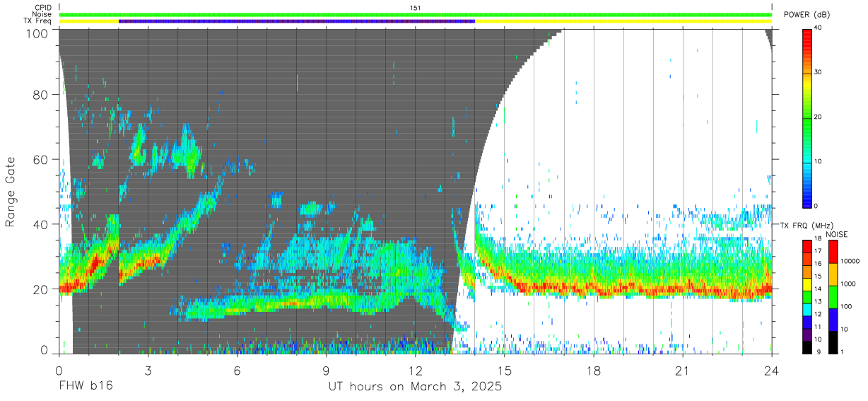868x401 pixels.
Task: Click the POWER (dB) title
Action: click(x=807, y=15)
